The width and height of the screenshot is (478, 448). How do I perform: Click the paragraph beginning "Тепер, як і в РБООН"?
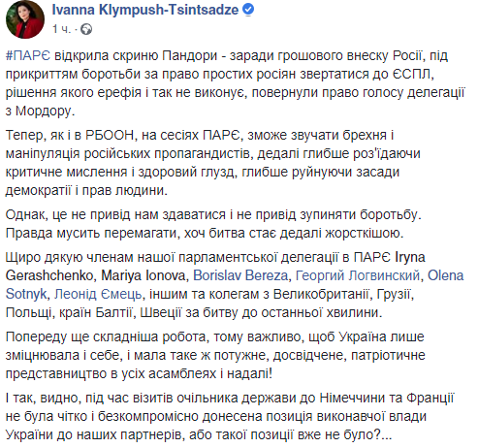click(x=212, y=163)
